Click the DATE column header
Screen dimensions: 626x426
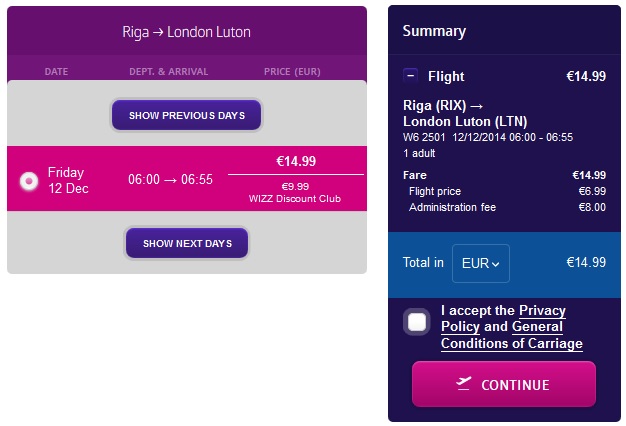tap(56, 71)
